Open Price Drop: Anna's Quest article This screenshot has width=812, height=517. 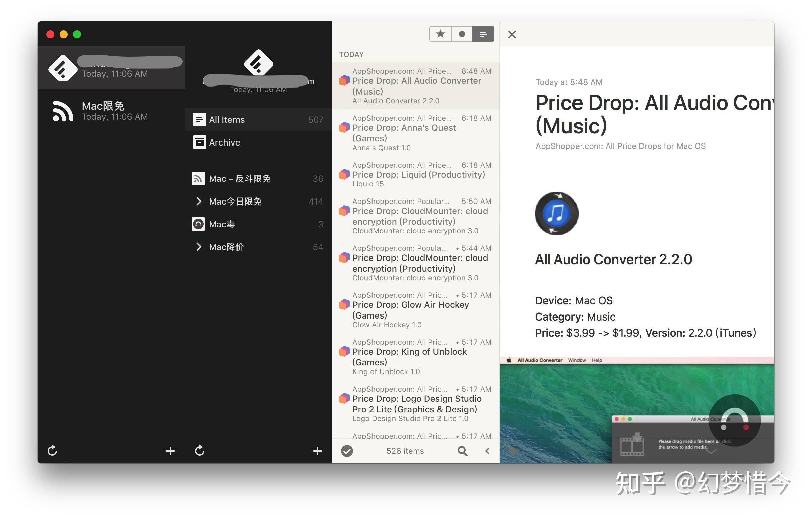(416, 133)
